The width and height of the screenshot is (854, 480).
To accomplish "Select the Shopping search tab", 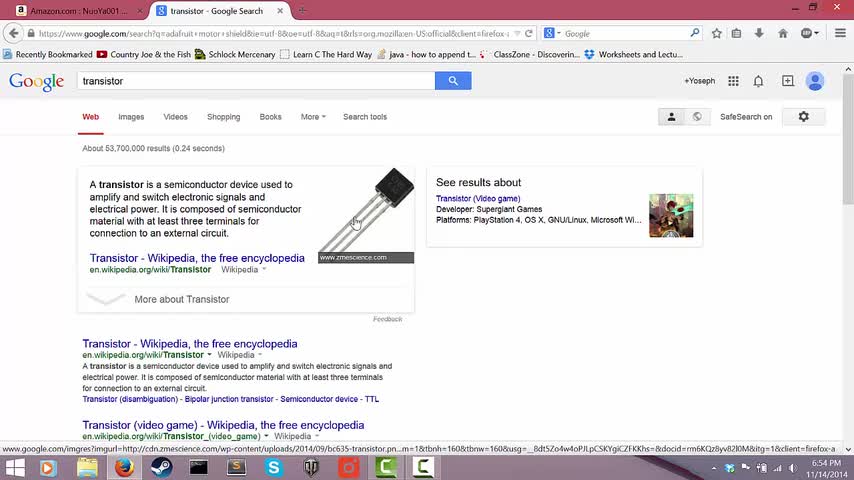I will coord(223,117).
